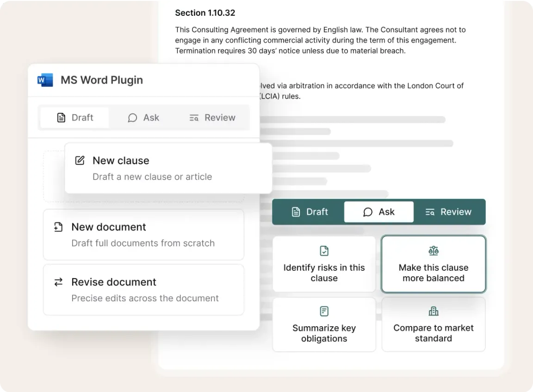Open the Review tab on the dark toolbar
Image resolution: width=533 pixels, height=392 pixels.
pyautogui.click(x=449, y=212)
